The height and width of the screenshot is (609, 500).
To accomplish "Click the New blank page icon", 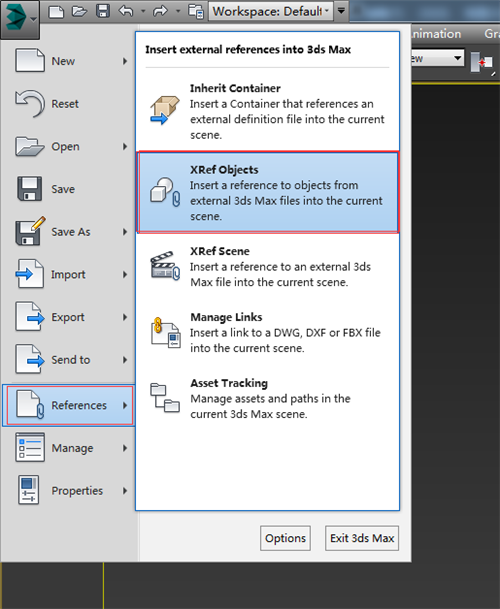I will tap(30, 60).
